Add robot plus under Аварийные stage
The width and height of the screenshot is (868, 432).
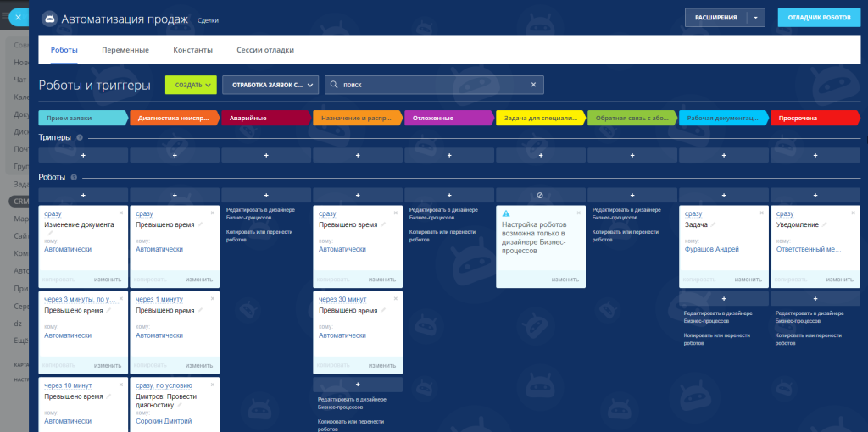tap(266, 196)
